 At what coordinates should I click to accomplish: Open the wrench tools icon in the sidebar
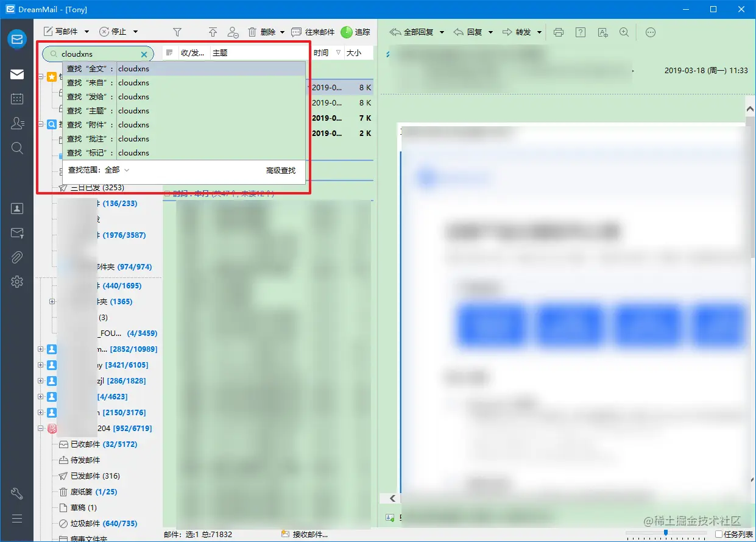[17, 494]
